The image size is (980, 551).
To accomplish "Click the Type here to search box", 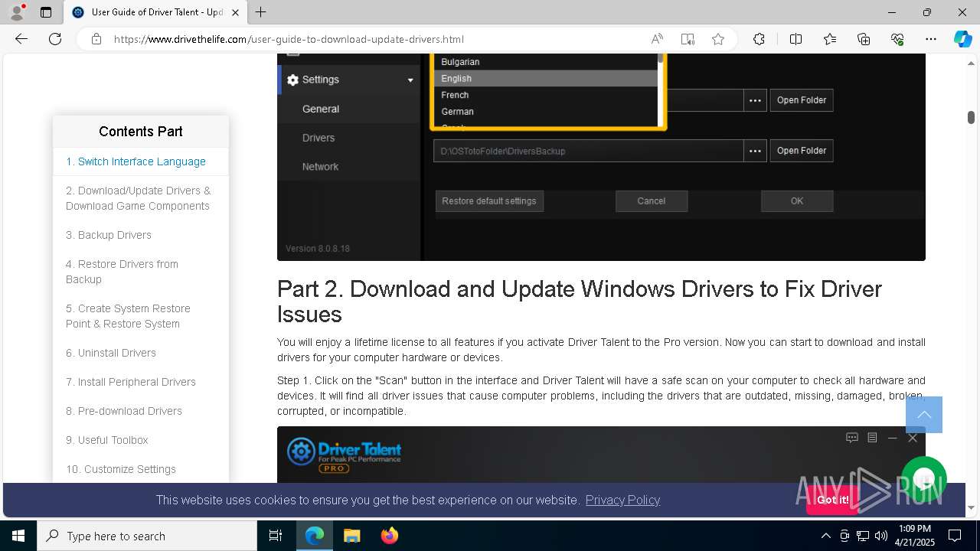I will pyautogui.click(x=147, y=536).
